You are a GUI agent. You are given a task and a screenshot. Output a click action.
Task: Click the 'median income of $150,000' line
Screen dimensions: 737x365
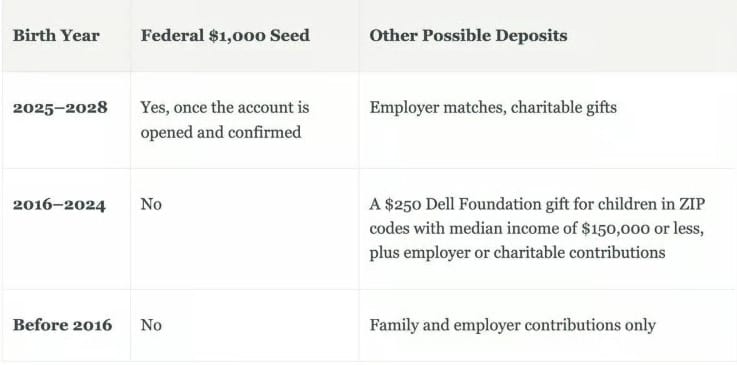[549, 229]
